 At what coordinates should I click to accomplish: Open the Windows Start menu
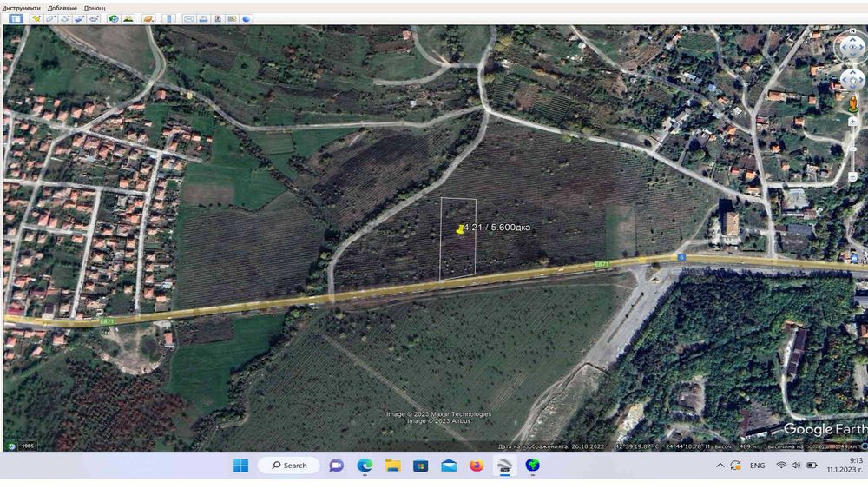tap(240, 466)
